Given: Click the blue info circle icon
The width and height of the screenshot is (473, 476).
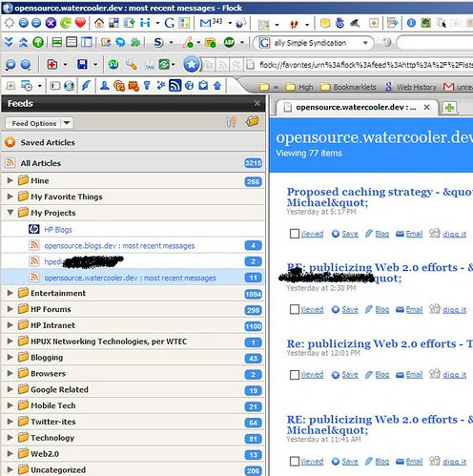Looking at the screenshot, I should (x=411, y=23).
